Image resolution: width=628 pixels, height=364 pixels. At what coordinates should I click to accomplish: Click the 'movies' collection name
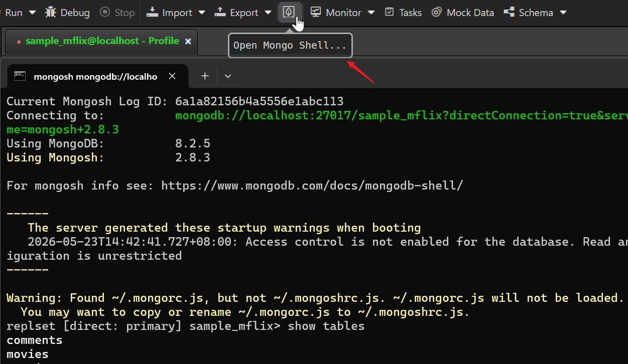[28, 354]
